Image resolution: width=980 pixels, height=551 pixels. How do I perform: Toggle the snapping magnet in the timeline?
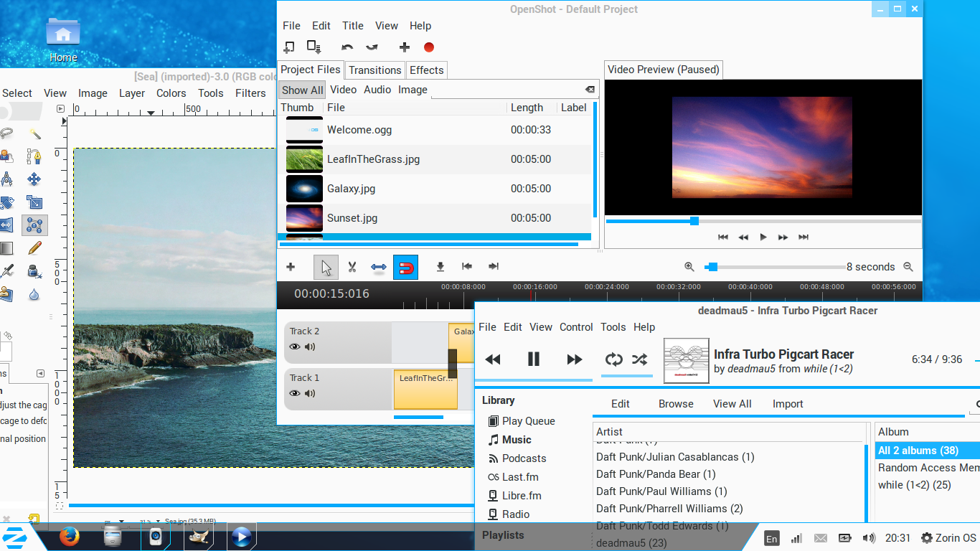tap(405, 266)
